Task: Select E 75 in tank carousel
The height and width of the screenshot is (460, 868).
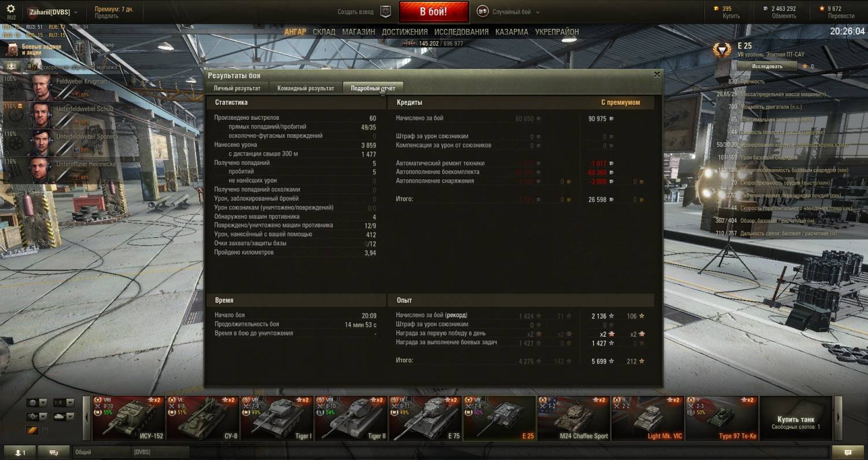Action: [x=425, y=418]
